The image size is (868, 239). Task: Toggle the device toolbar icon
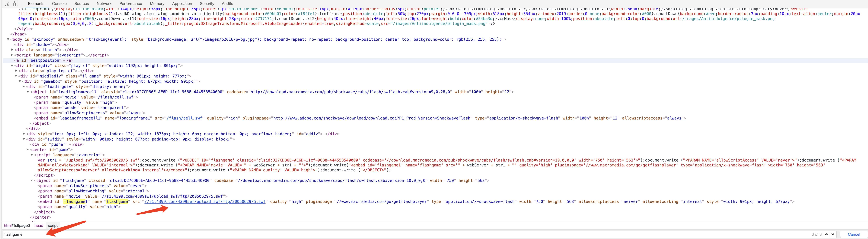point(15,4)
